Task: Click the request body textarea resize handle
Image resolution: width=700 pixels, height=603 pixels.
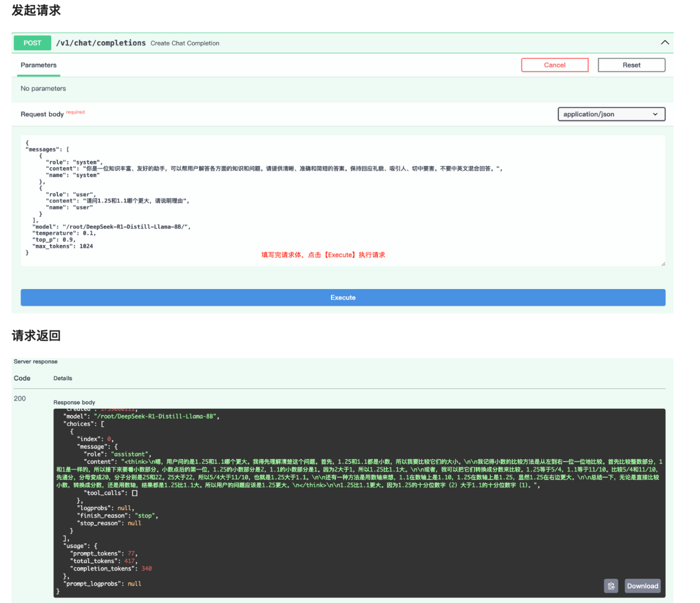Action: (x=662, y=264)
